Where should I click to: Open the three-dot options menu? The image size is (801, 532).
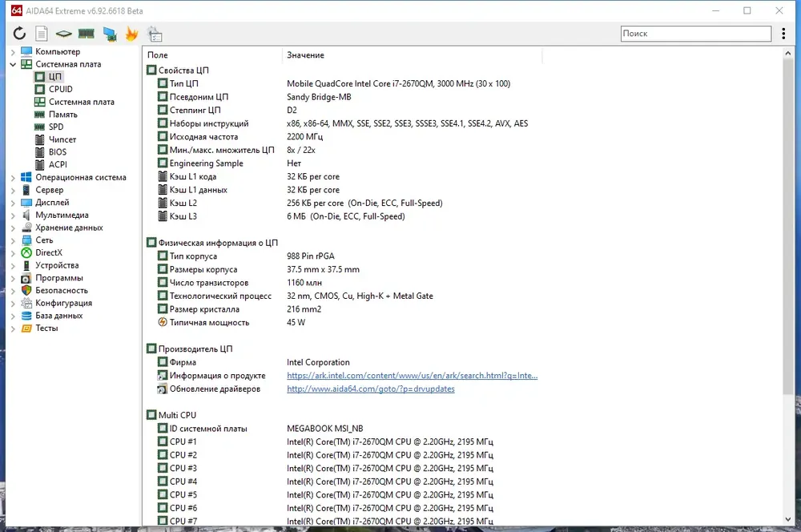point(783,33)
